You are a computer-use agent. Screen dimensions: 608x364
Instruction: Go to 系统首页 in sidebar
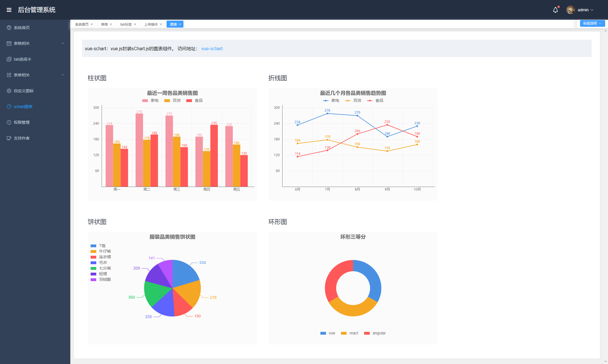35,28
